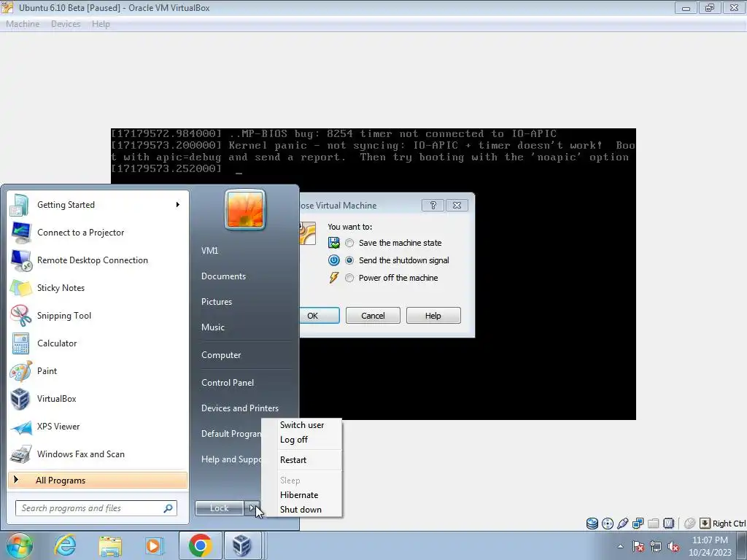Image resolution: width=747 pixels, height=560 pixels.
Task: Choose Switch user from power menu
Action: coord(302,425)
